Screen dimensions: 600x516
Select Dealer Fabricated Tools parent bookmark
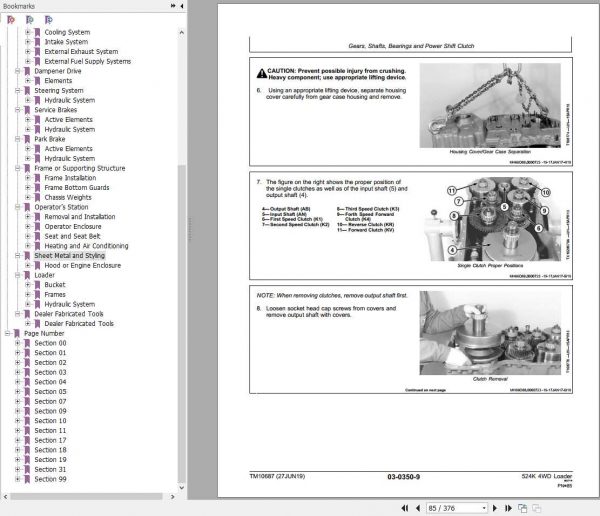pos(68,314)
